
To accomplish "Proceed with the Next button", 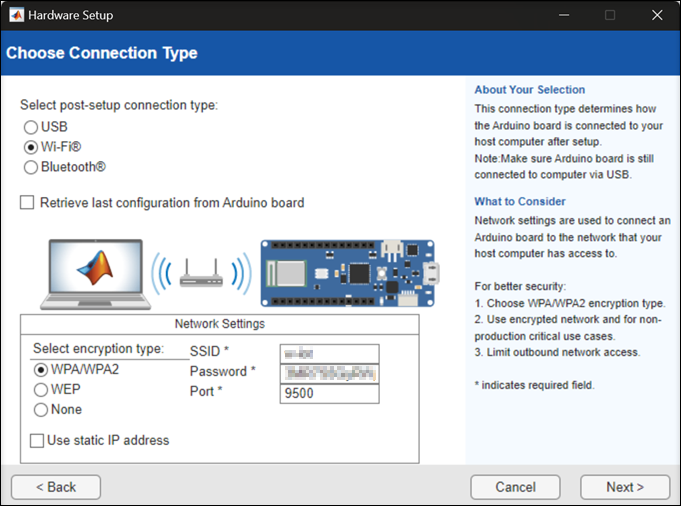I will pos(624,487).
